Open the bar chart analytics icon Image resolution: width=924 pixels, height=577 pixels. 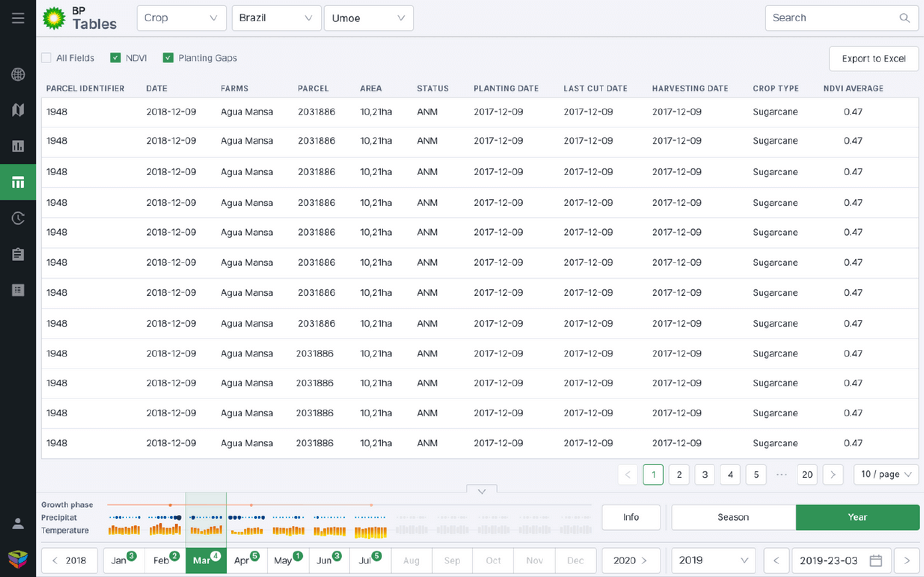click(x=18, y=146)
